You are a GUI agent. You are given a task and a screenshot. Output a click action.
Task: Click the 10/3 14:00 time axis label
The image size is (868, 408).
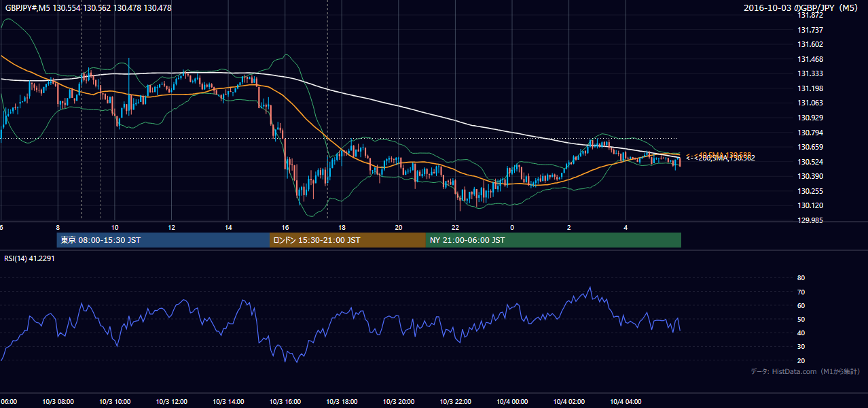point(228,402)
